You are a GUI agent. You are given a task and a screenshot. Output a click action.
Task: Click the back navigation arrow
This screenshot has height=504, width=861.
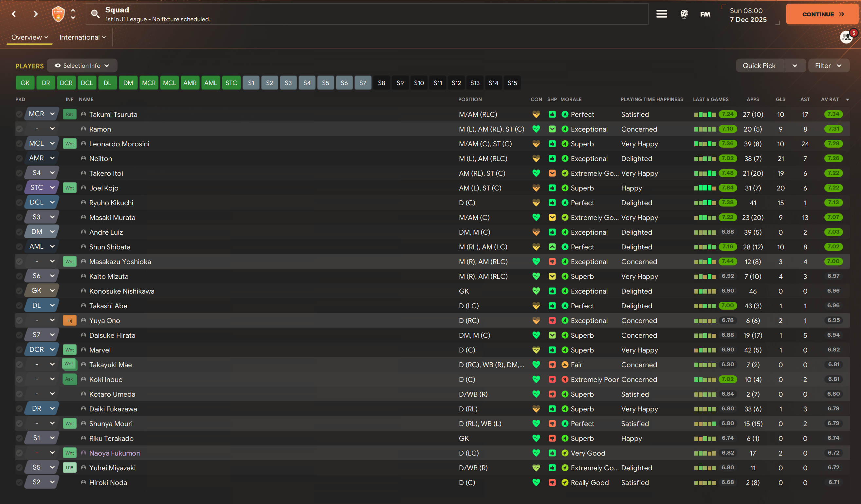[x=14, y=14]
